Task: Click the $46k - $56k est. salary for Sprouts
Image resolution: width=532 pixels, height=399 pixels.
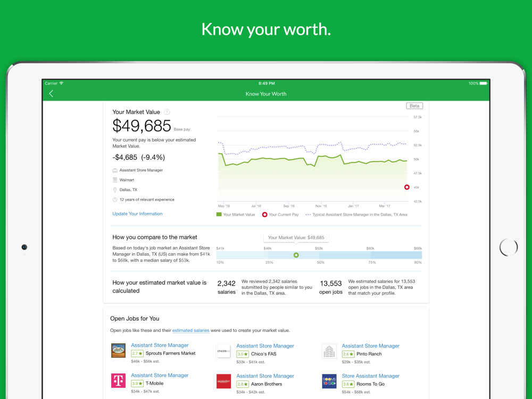Action: 145,362
